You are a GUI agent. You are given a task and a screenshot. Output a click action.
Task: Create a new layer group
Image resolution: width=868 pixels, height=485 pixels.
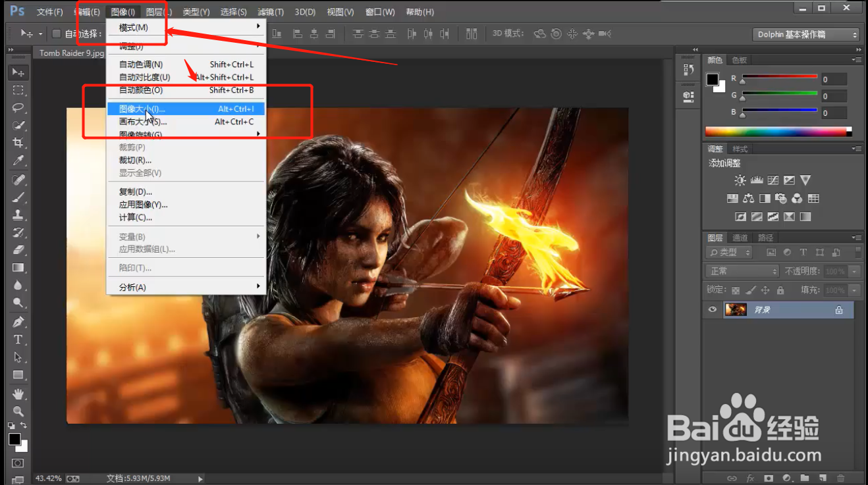pyautogui.click(x=805, y=478)
